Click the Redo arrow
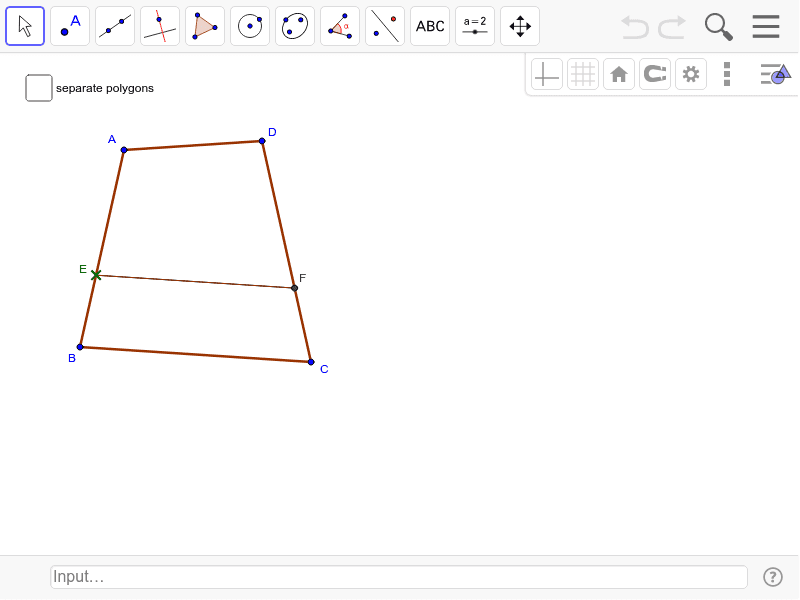800x600 pixels. [672, 27]
